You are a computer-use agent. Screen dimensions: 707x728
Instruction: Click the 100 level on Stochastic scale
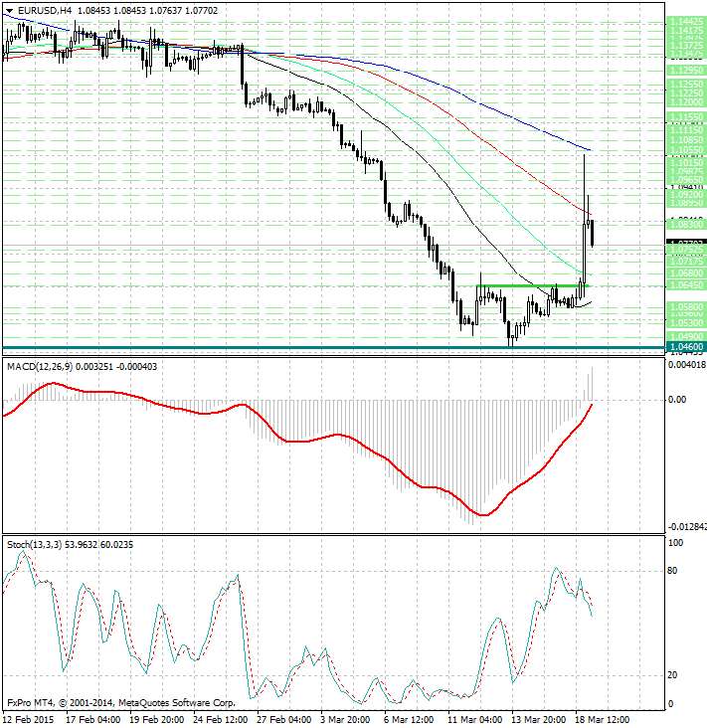click(x=675, y=543)
